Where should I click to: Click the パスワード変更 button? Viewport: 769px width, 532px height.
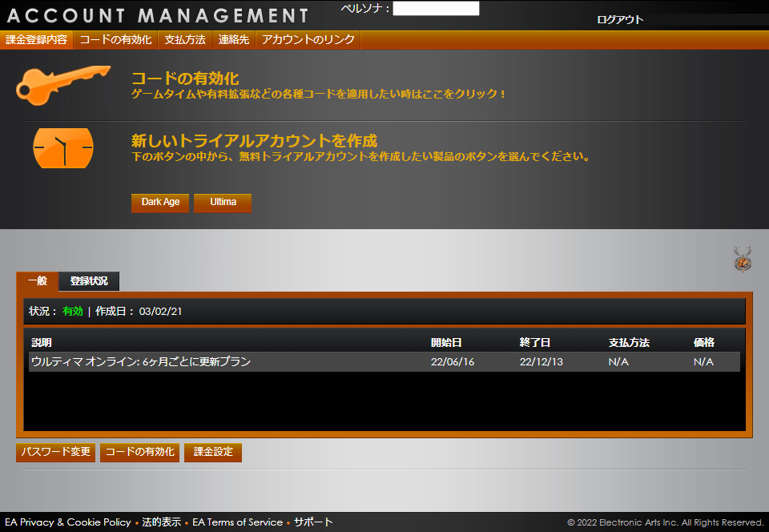click(55, 452)
